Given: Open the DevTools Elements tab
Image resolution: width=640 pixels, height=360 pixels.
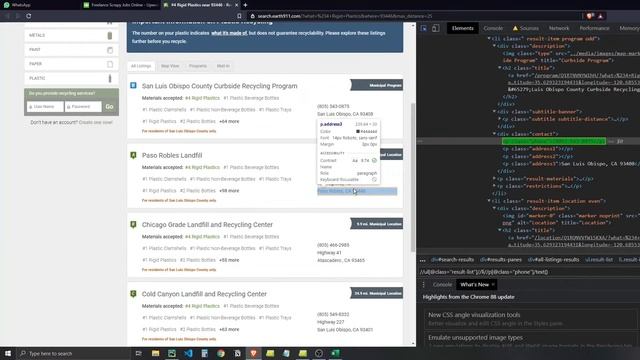Looking at the screenshot, I should click(x=462, y=28).
